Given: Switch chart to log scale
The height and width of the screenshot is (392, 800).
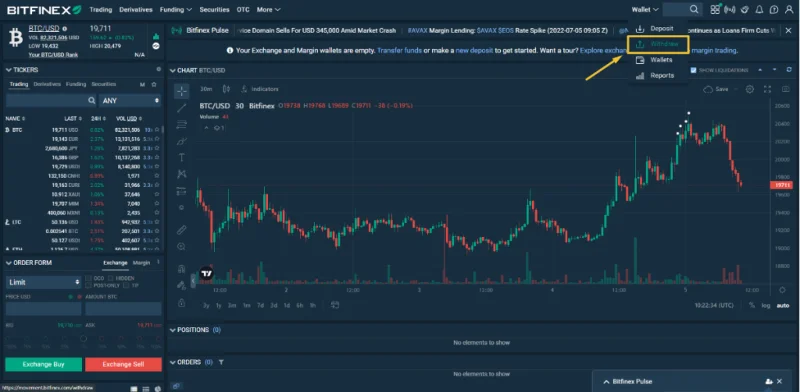Looking at the screenshot, I should pyautogui.click(x=766, y=305).
